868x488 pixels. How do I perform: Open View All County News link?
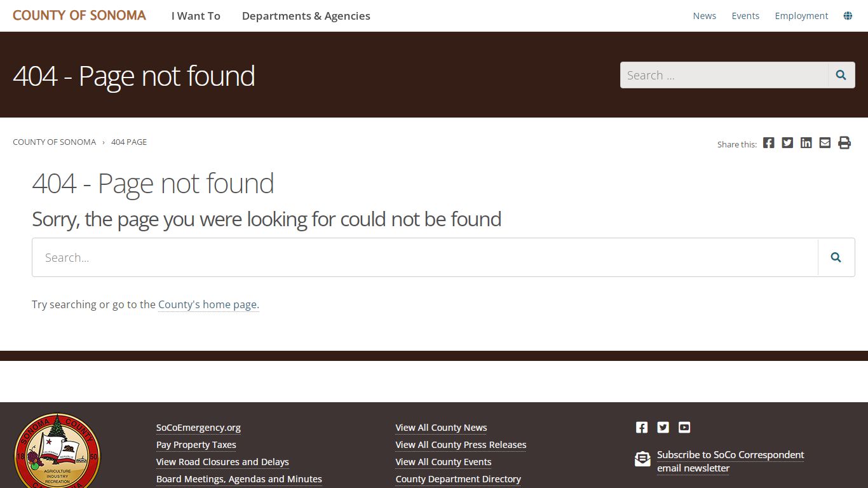tap(441, 428)
